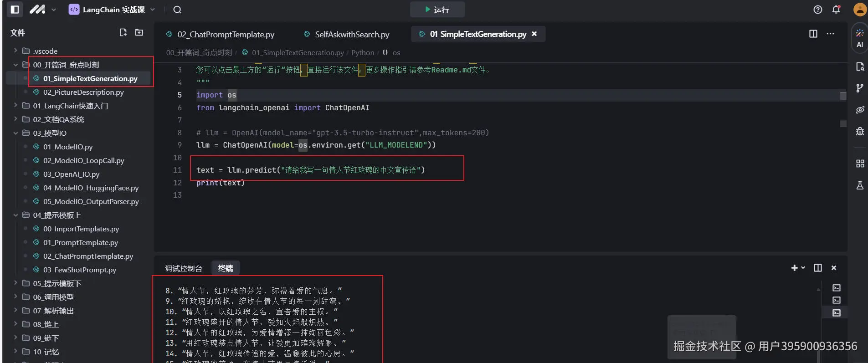This screenshot has width=868, height=363.
Task: Open the MarsCode logo menu
Action: click(x=42, y=9)
